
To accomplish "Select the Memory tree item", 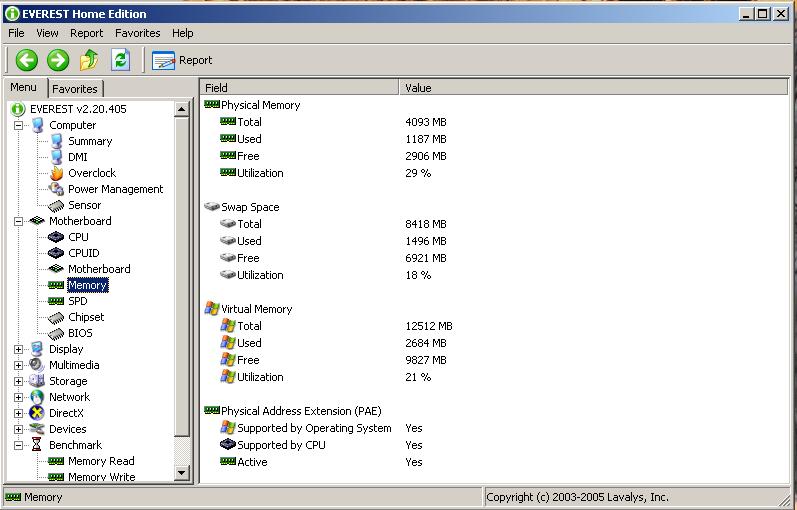I will tap(87, 285).
